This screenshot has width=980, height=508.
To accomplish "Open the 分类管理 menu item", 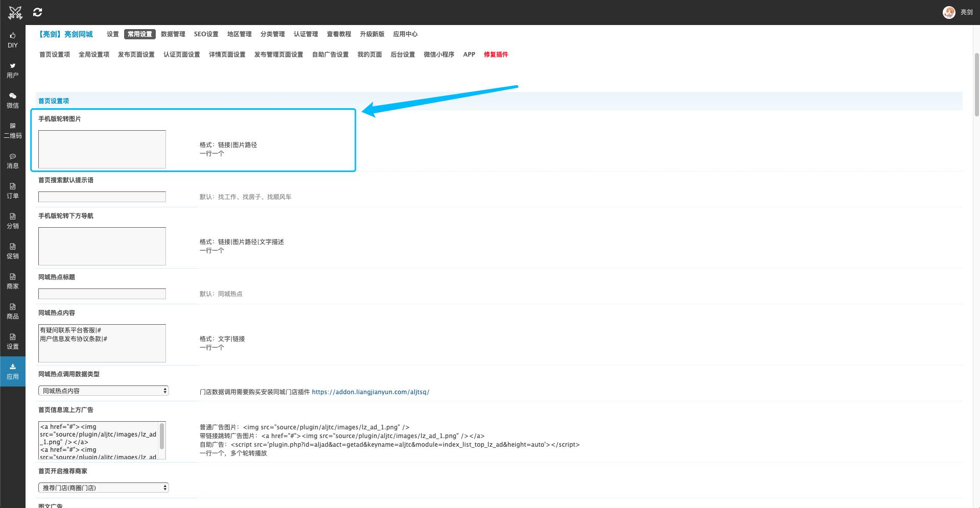I will click(x=273, y=34).
